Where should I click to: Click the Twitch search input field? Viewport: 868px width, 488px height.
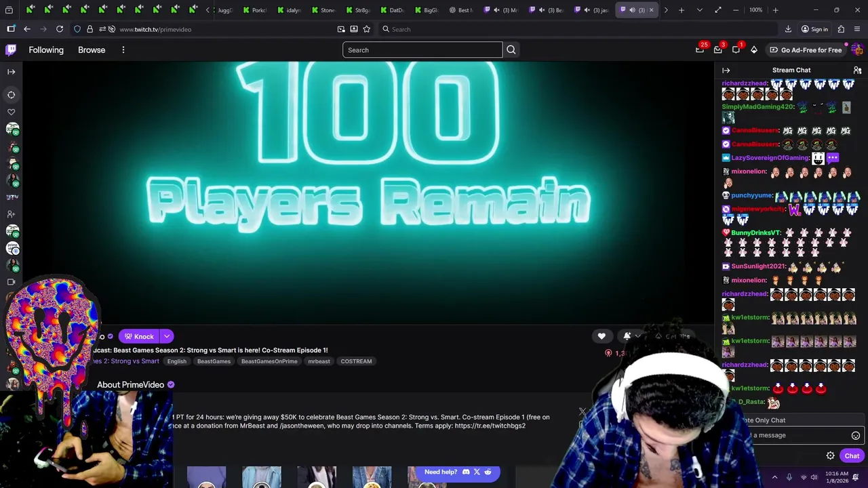pyautogui.click(x=422, y=49)
